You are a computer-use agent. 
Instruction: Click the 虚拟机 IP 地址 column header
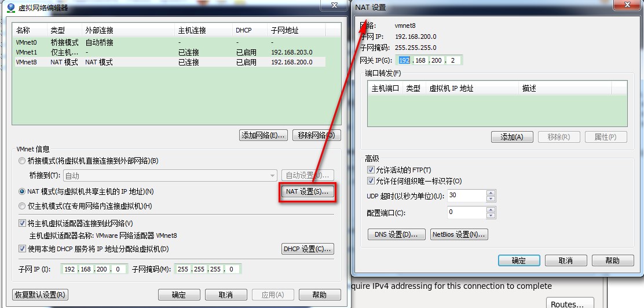pos(473,88)
